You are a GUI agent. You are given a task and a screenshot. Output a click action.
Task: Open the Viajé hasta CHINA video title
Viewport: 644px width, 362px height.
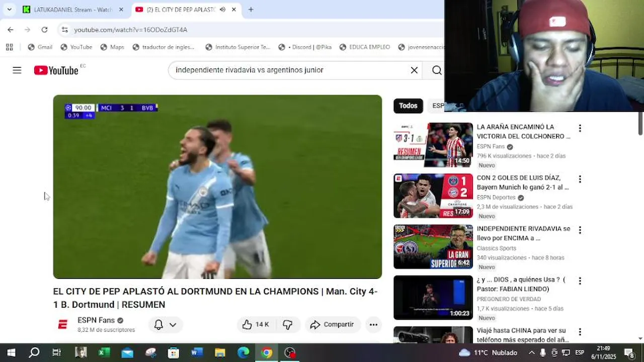point(521,335)
